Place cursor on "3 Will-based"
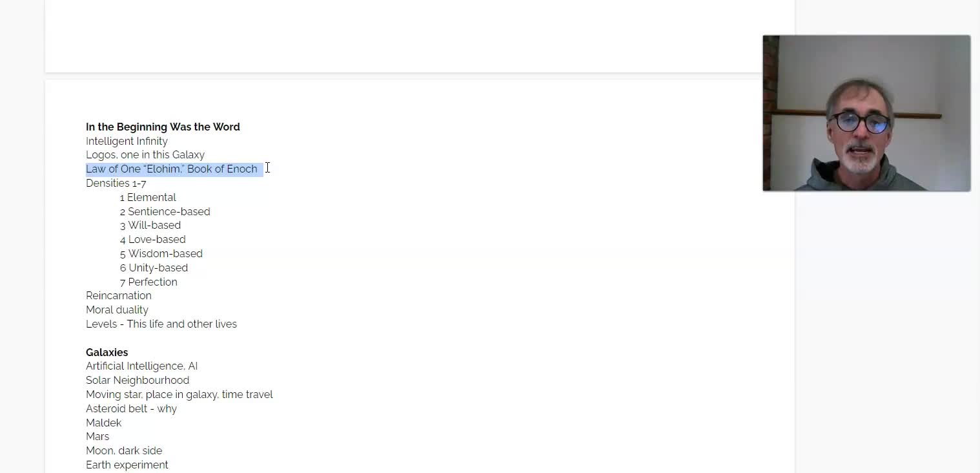This screenshot has height=473, width=980. click(x=150, y=226)
